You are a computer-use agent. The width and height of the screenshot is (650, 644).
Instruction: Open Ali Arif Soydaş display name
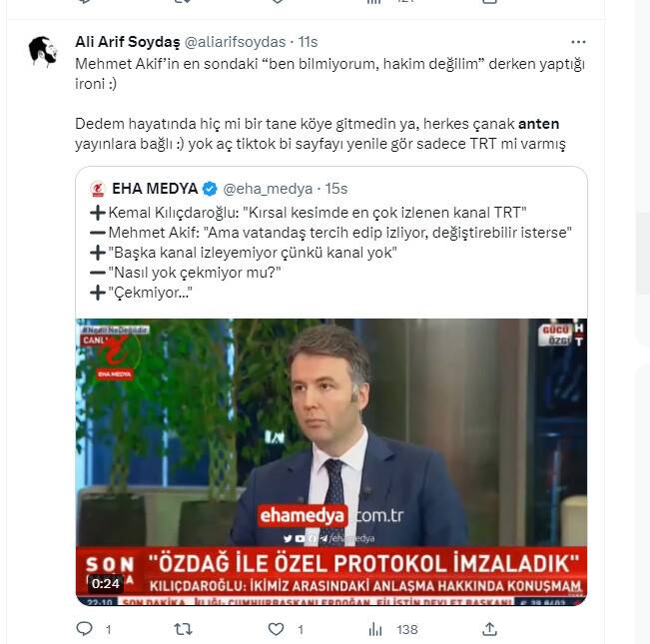point(128,42)
